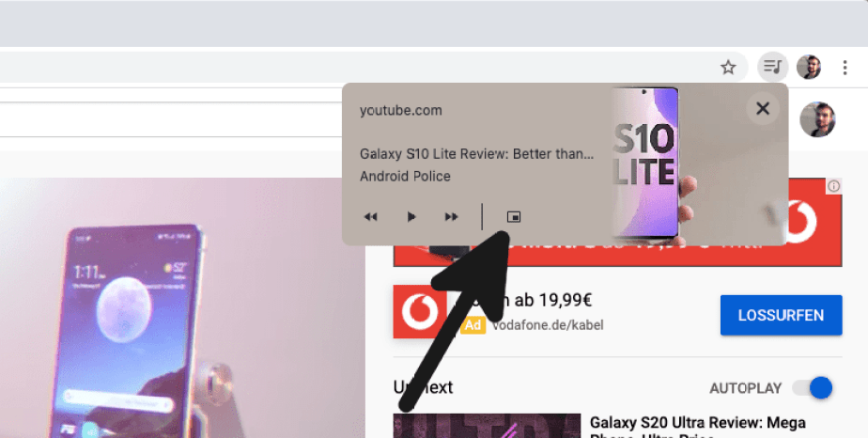
Task: Click the main YouTube video player
Action: [x=182, y=308]
